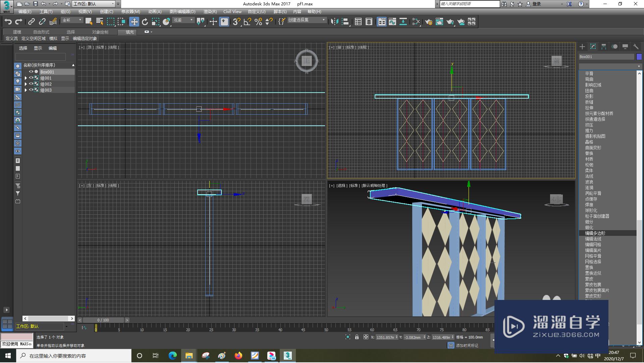Open the 编辑(E) menu
The width and height of the screenshot is (644, 363).
click(25, 12)
